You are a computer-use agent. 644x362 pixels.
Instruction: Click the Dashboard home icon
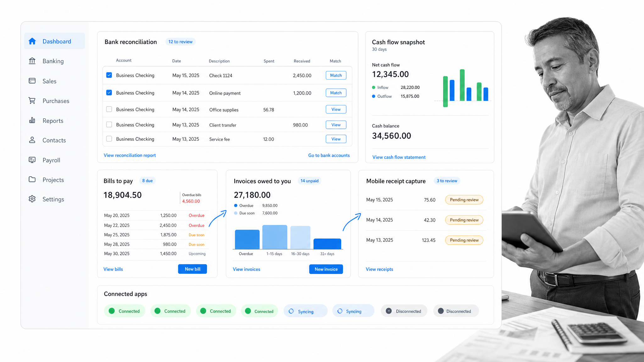[x=32, y=41]
